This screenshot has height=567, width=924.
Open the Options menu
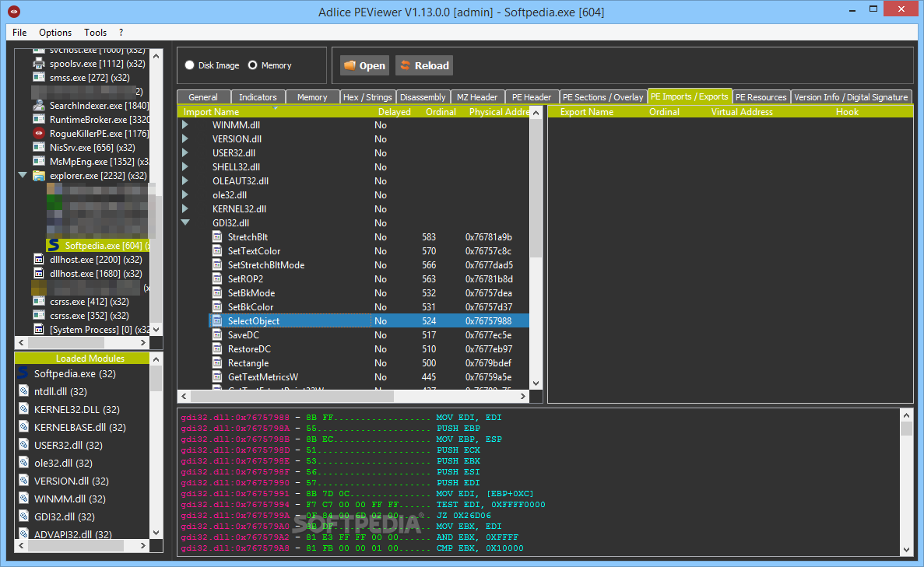tap(55, 33)
